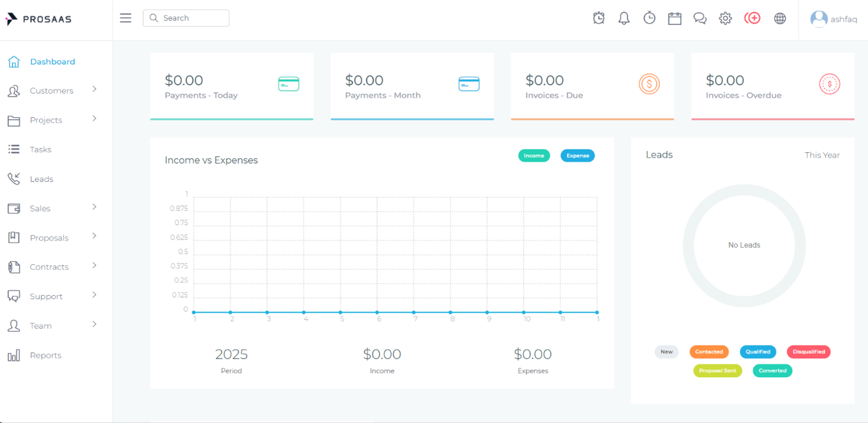Click the red quick-add icon
This screenshot has width=868, height=423.
[752, 18]
